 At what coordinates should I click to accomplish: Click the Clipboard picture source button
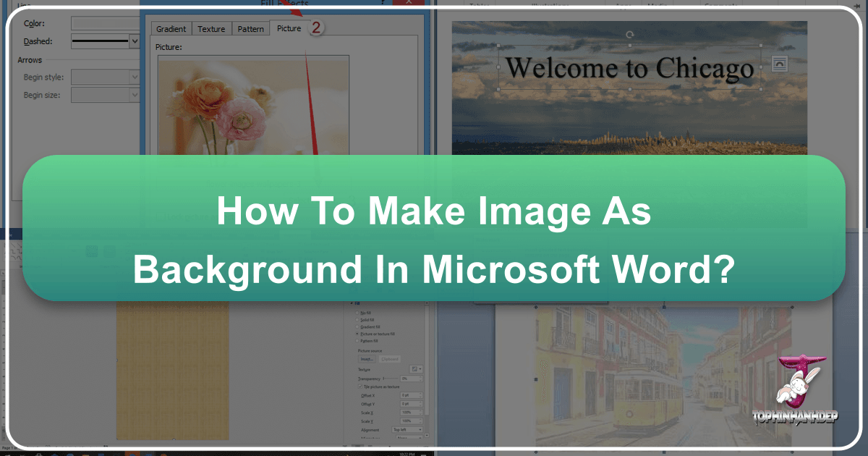390,359
